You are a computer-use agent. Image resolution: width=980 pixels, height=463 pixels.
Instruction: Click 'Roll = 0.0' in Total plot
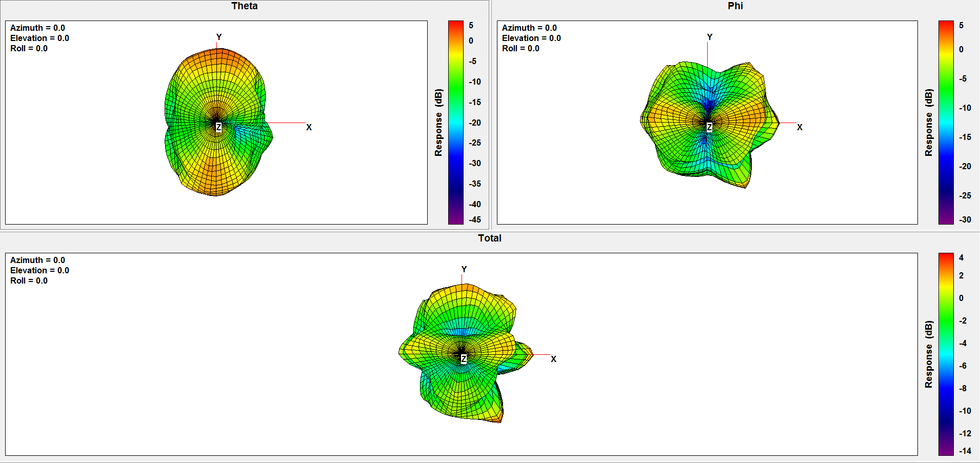click(29, 281)
